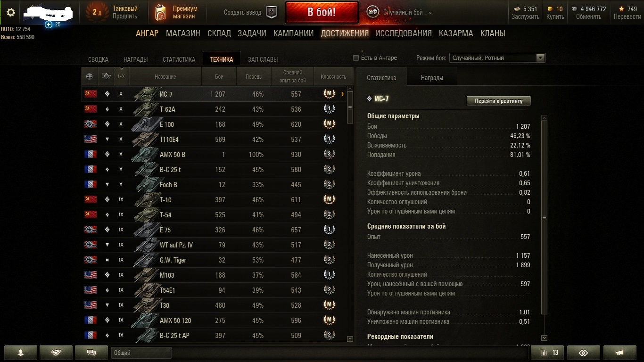Viewport: 644px width, 362px height.
Task: Click the vehicle list scrollbar handle
Action: coord(350,107)
